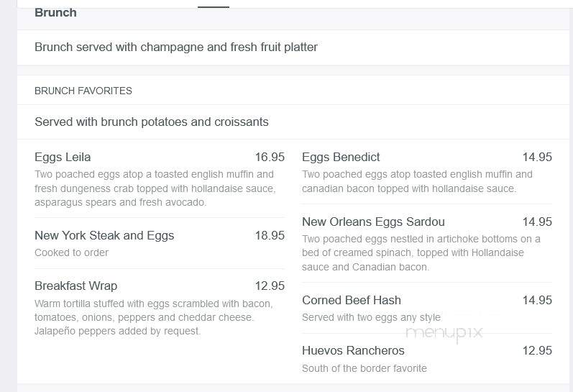Screen dimensions: 573x392
Task: Click the Brunch section heading
Action: (x=55, y=13)
